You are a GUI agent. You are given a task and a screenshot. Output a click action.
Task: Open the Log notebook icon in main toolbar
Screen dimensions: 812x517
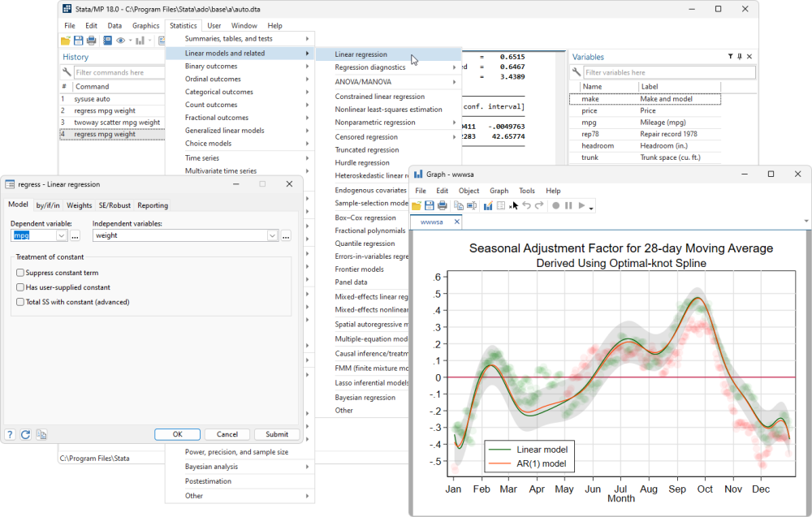tap(107, 41)
